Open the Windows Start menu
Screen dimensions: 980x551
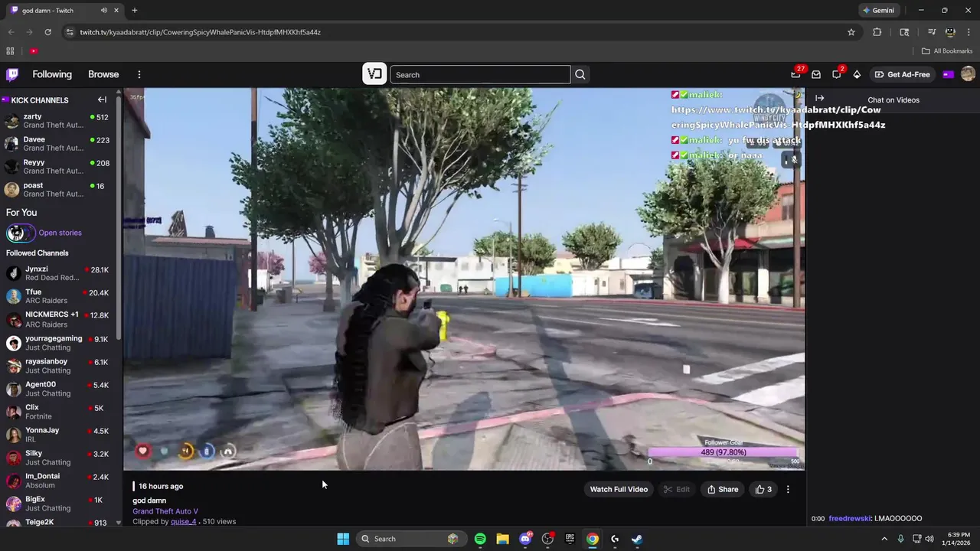click(x=343, y=539)
